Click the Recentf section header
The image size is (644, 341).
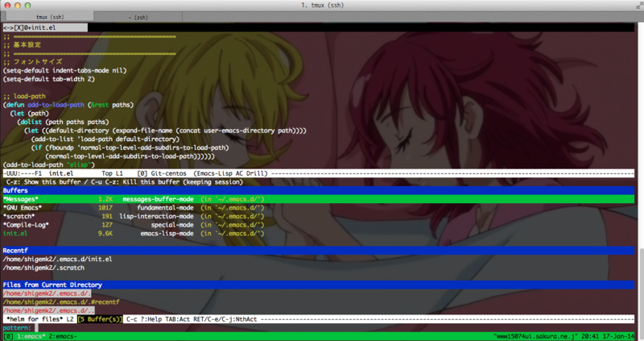[x=318, y=251]
